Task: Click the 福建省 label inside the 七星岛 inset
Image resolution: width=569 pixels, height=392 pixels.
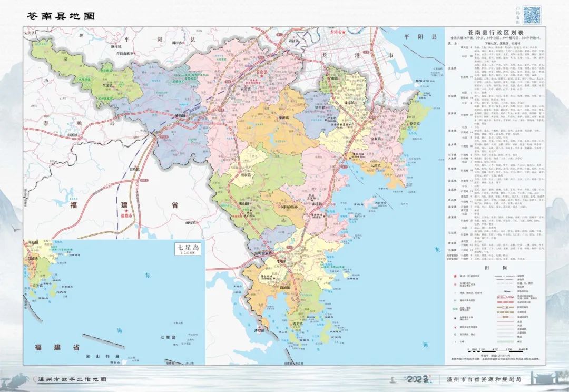Action: coord(57,347)
